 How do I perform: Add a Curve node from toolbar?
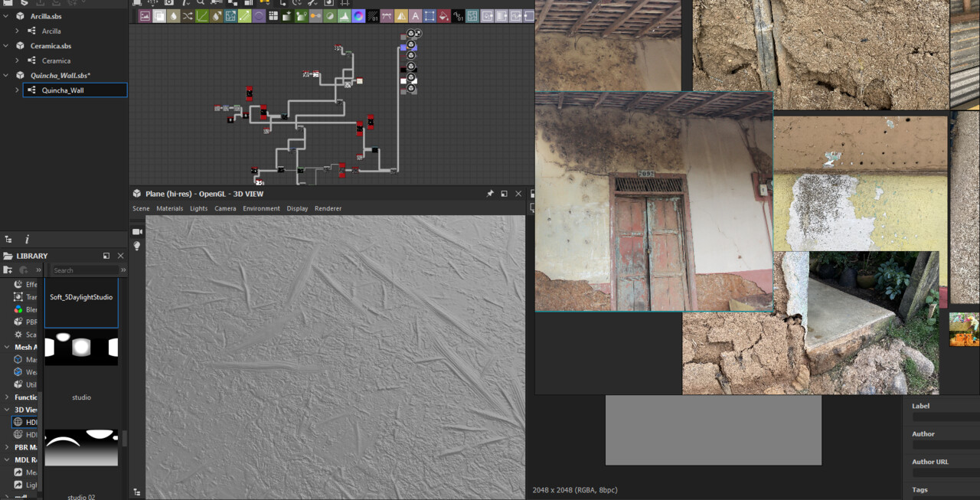coord(202,15)
